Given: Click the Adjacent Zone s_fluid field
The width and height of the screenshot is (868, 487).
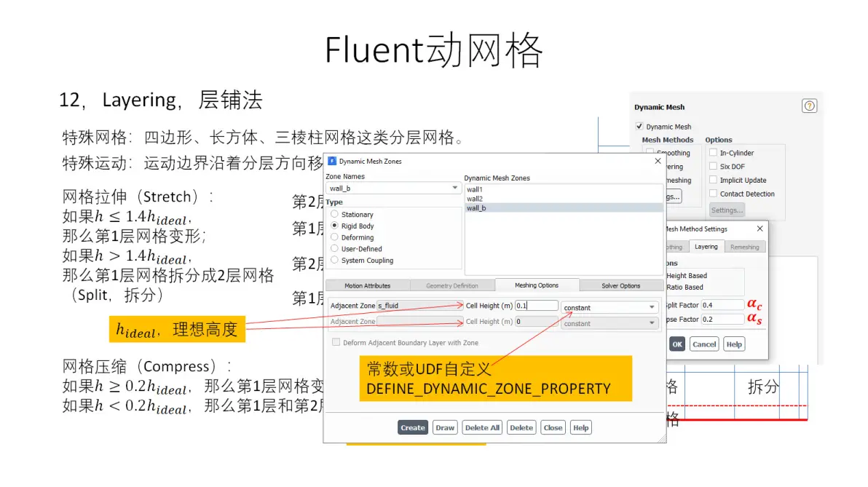Looking at the screenshot, I should pos(419,306).
